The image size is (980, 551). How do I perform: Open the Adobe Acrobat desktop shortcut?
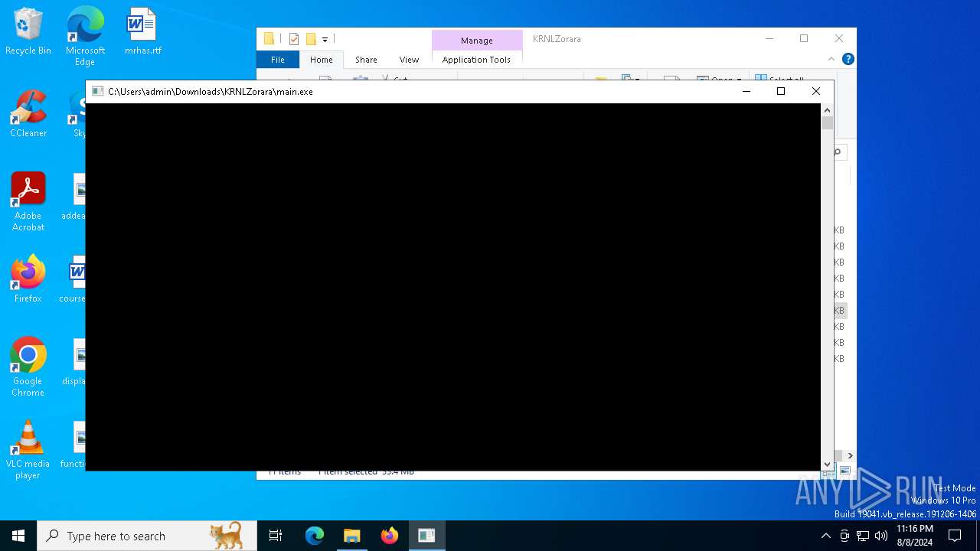[x=28, y=202]
